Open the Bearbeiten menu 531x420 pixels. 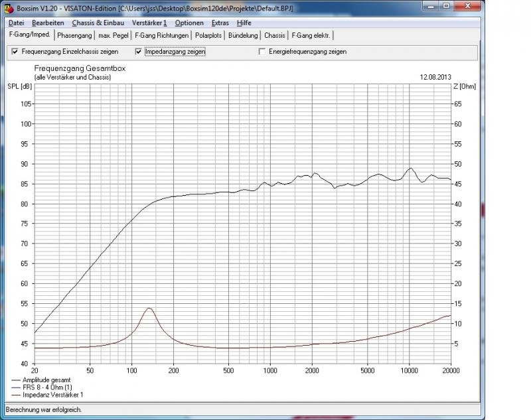48,23
